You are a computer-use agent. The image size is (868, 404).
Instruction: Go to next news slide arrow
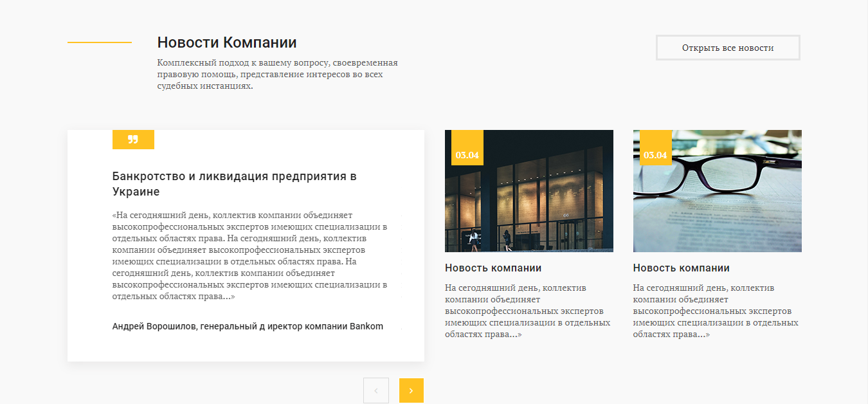click(411, 390)
